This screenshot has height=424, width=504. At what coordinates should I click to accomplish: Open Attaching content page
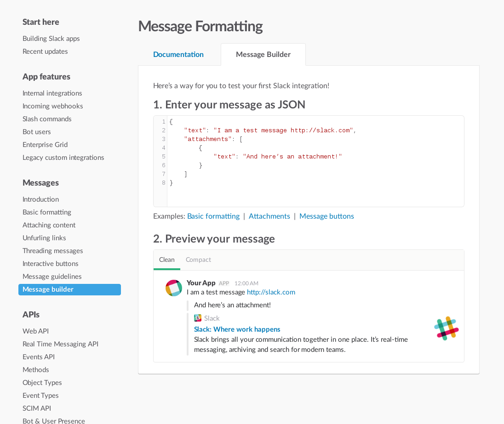[x=49, y=225]
